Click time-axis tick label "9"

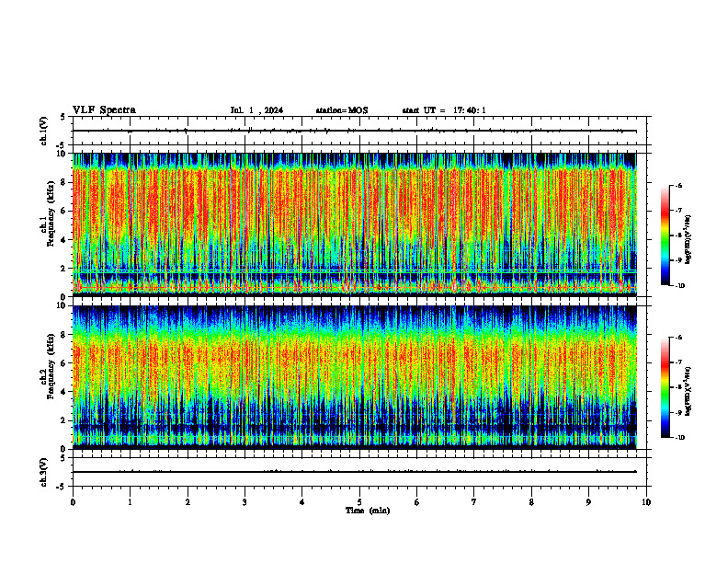coord(588,502)
